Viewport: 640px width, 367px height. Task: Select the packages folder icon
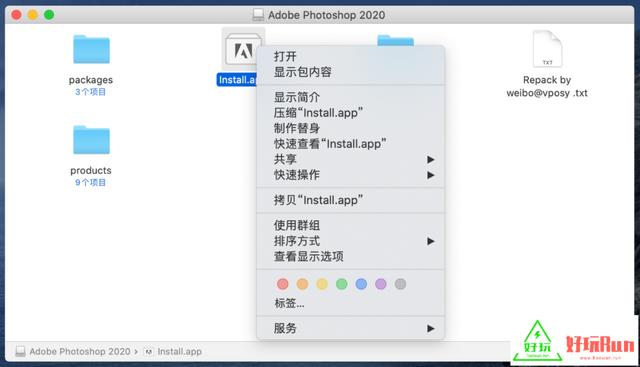point(91,49)
